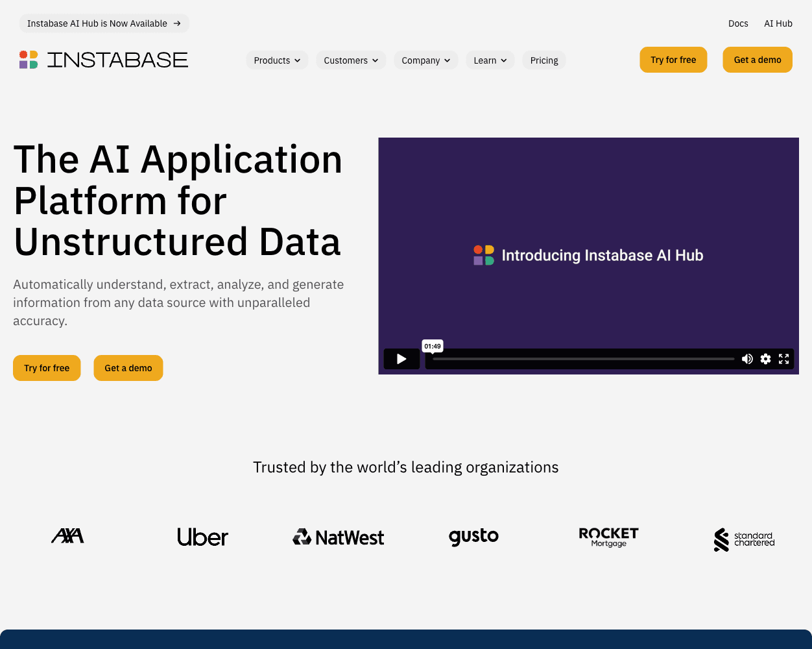Click the heading 'The AI Application Platform for Unstructured Data'
The height and width of the screenshot is (649, 812).
[x=178, y=200]
